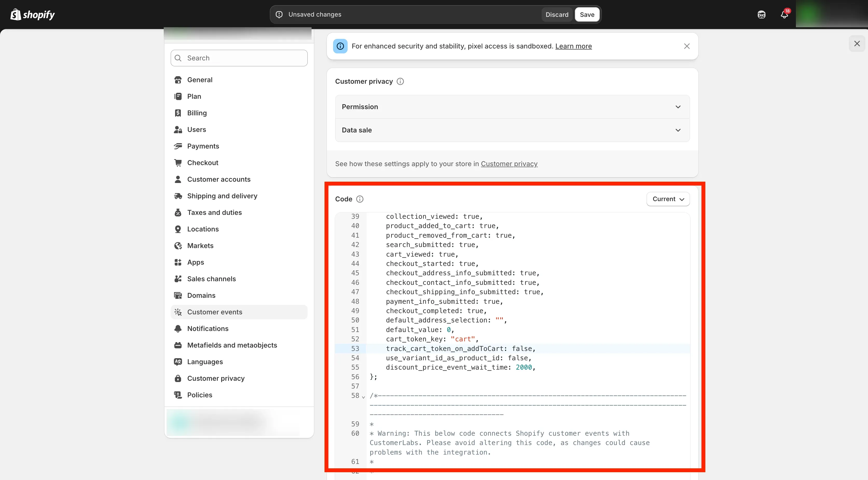Go to Policies settings
The image size is (868, 480).
coord(239,395)
